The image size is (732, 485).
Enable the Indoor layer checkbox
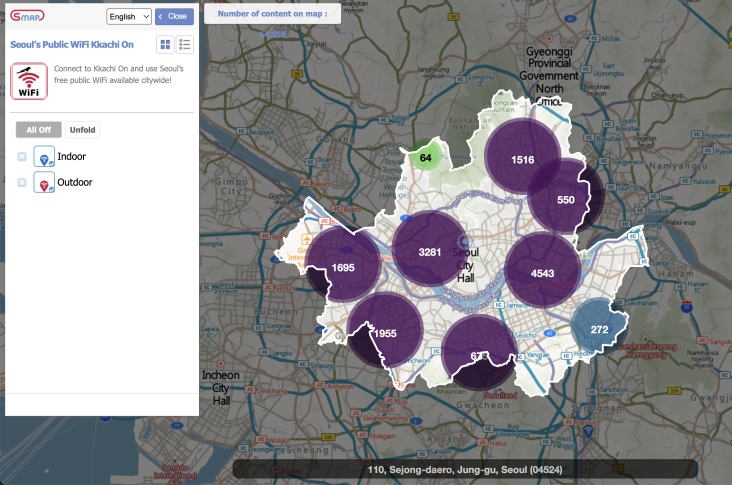(x=22, y=157)
